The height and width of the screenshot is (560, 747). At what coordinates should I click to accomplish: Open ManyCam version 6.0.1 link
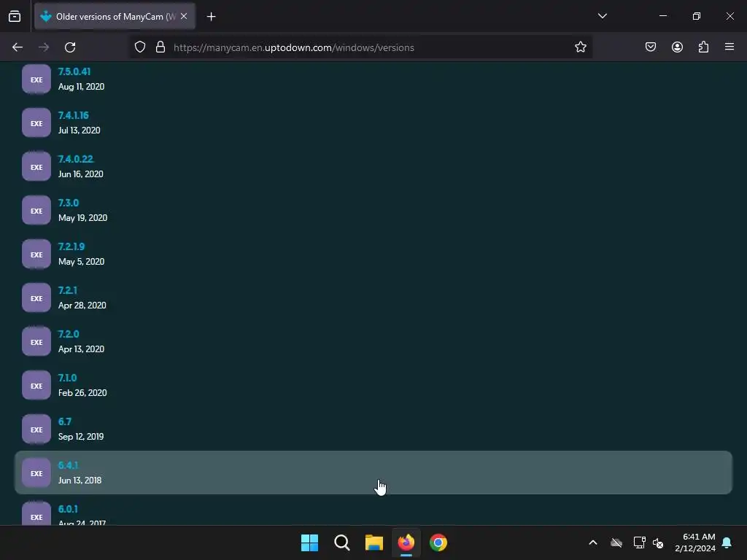[68, 510]
